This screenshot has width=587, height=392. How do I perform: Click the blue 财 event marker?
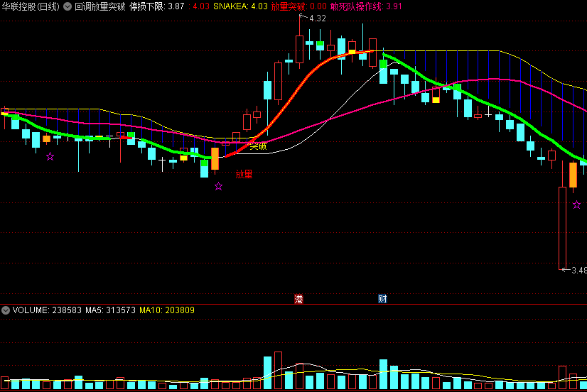[x=382, y=299]
